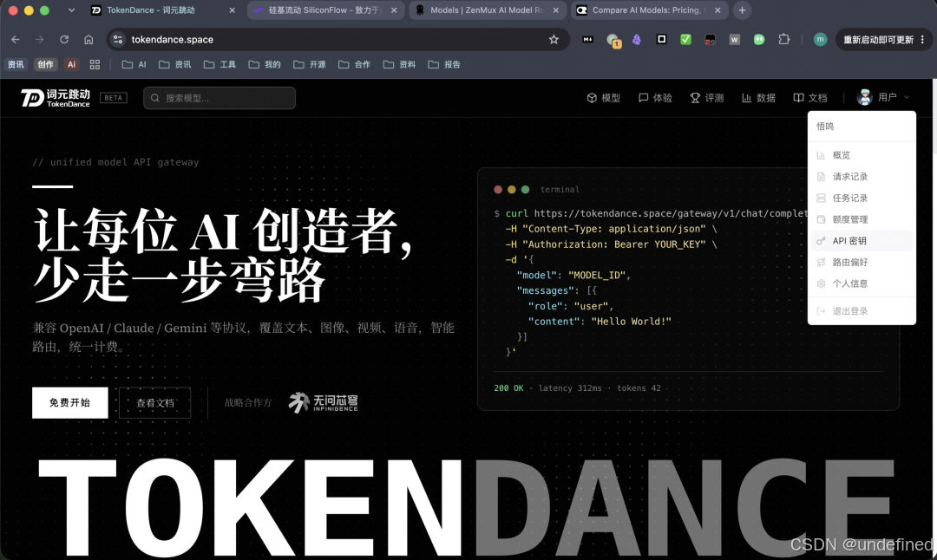Open the 模型 nav link
937x560 pixels.
pyautogui.click(x=604, y=98)
